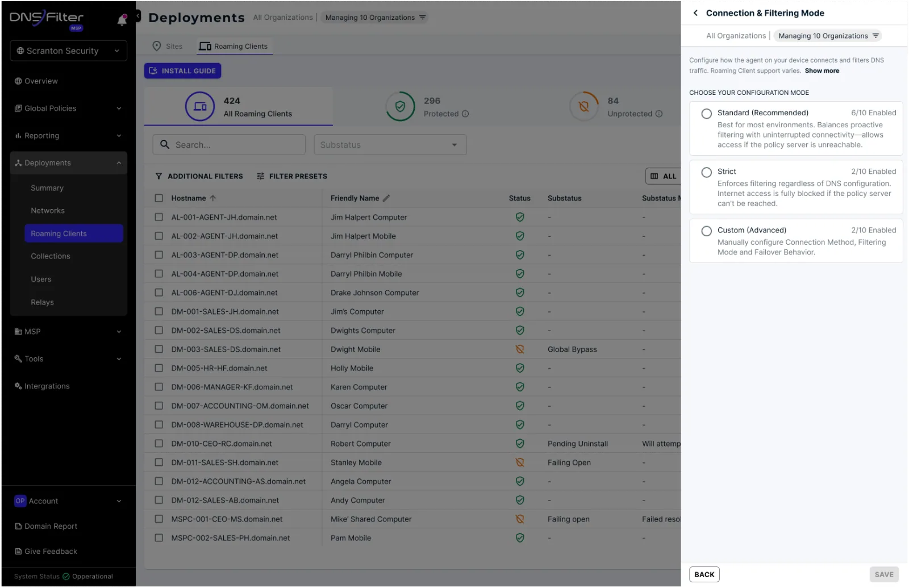Click the DNSFilter logo

(47, 19)
